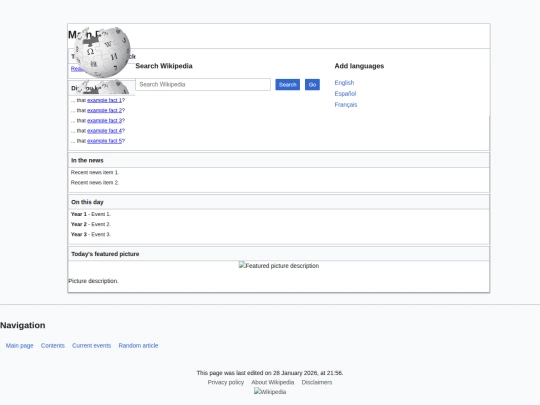Open Current events navigation link
This screenshot has width=540, height=405.
click(x=92, y=345)
